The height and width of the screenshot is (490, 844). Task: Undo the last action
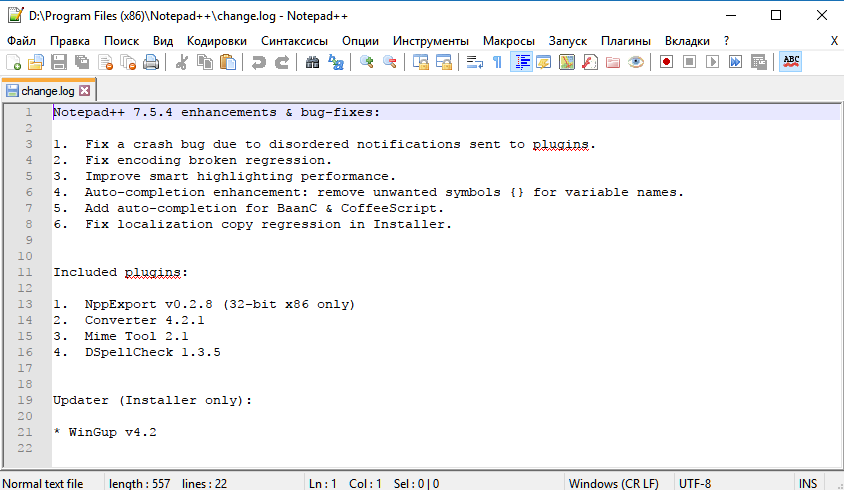pos(258,62)
